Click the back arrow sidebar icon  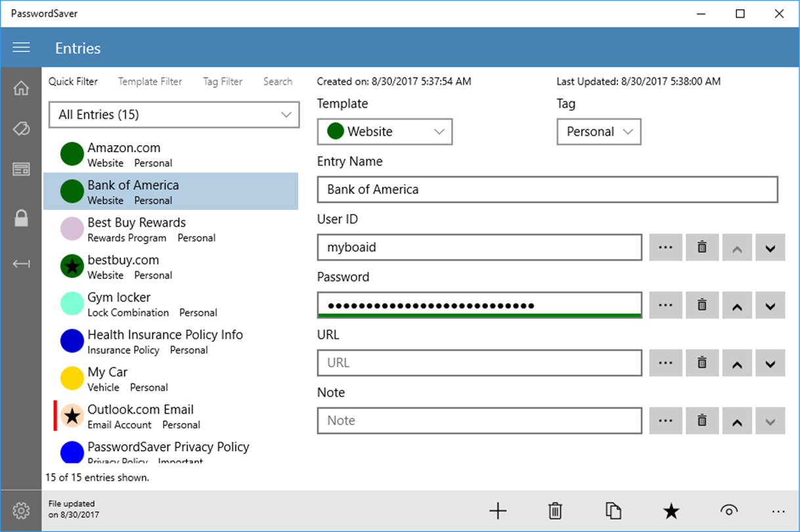[x=21, y=264]
